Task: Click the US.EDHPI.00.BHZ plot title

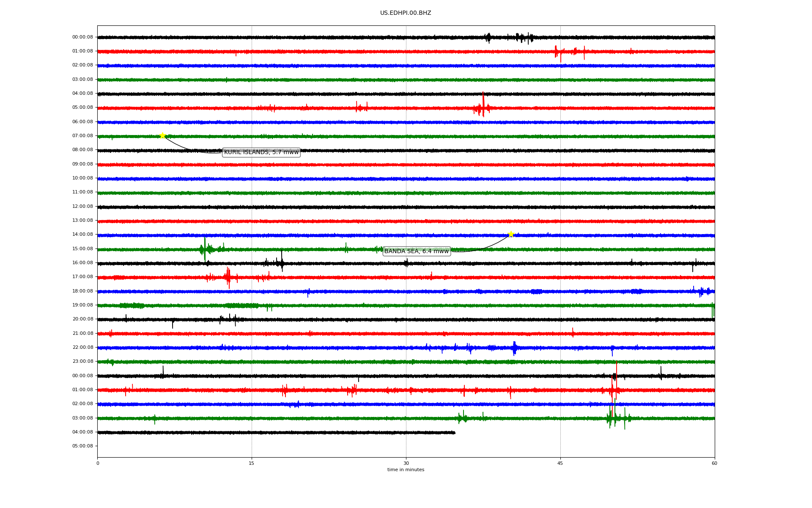Action: [405, 13]
